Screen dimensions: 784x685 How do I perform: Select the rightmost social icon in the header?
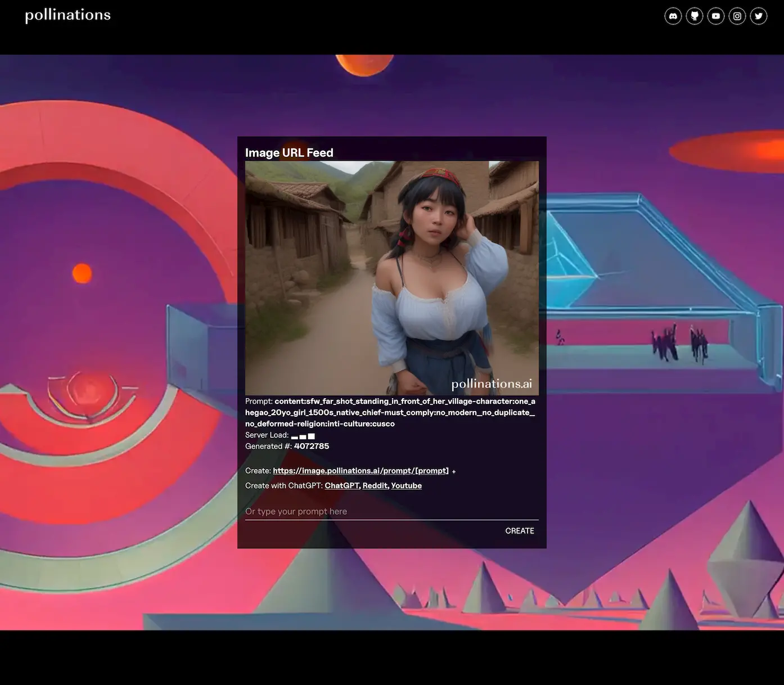pyautogui.click(x=758, y=16)
